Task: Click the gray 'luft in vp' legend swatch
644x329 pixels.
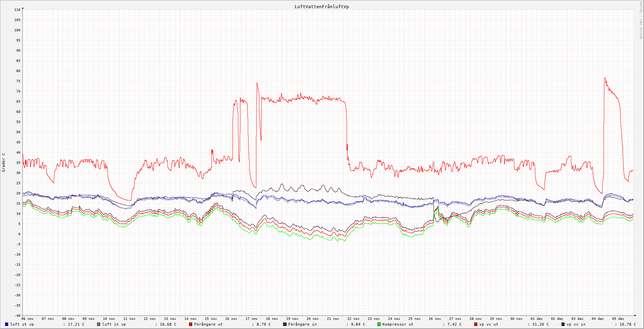Action: point(99,324)
